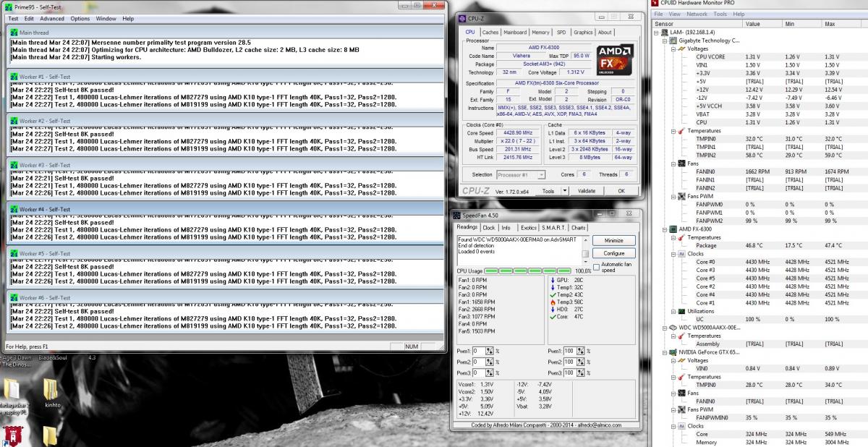868x447 pixels.
Task: Click the Prime95 icon in its title bar
Action: [8, 6]
